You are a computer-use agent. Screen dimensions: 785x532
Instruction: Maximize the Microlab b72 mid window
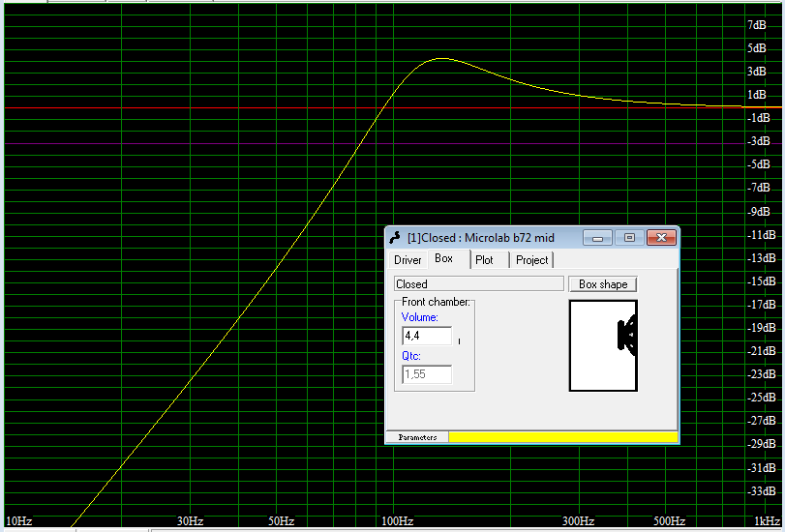tap(628, 237)
